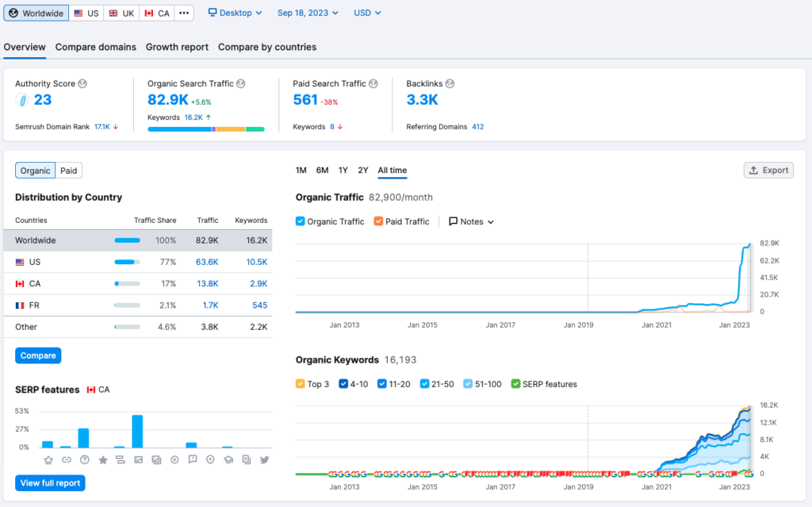Select the 6M time range
Image resolution: width=812 pixels, height=507 pixels.
[x=322, y=170]
